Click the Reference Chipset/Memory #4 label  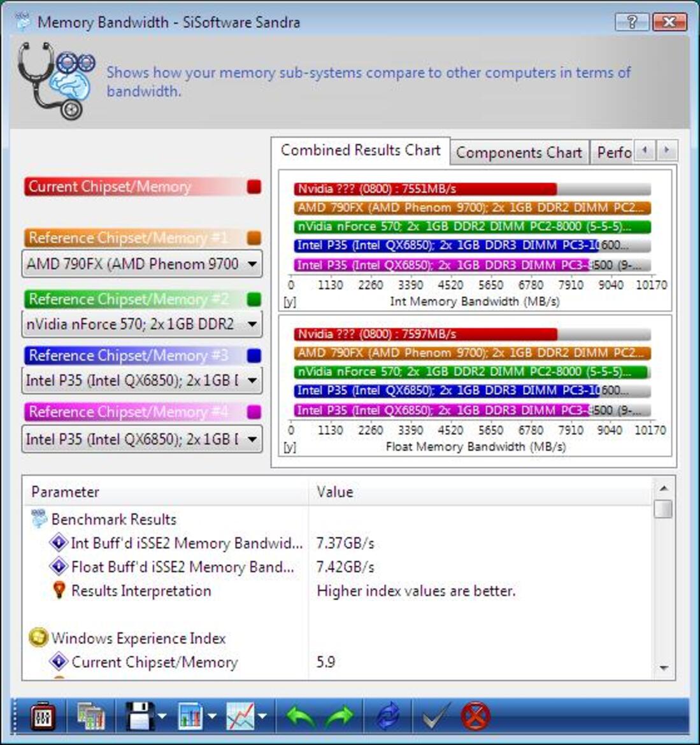[128, 411]
